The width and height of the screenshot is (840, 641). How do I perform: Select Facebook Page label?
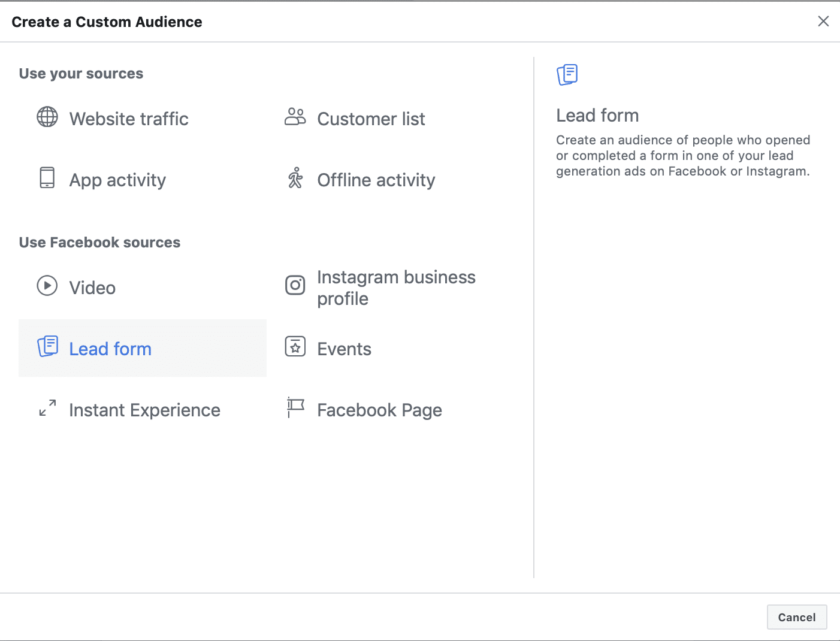pyautogui.click(x=379, y=410)
